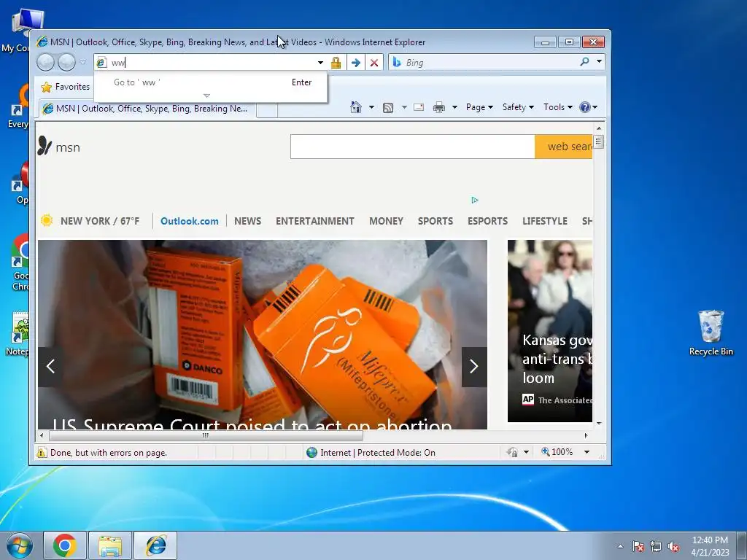Open the feeds dropdown arrow
This screenshot has height=560, width=747.
404,107
